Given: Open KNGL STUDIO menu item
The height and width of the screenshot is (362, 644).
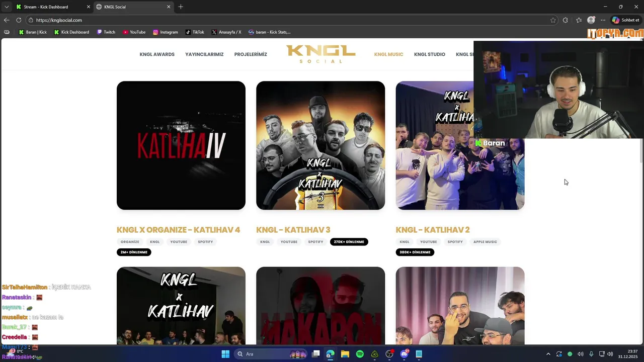Looking at the screenshot, I should click(x=430, y=54).
